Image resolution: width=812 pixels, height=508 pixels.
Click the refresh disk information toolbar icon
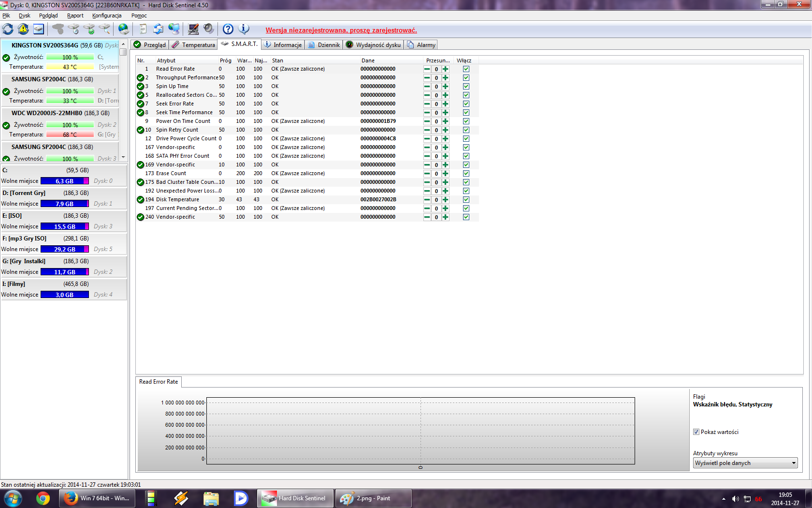pos(8,29)
